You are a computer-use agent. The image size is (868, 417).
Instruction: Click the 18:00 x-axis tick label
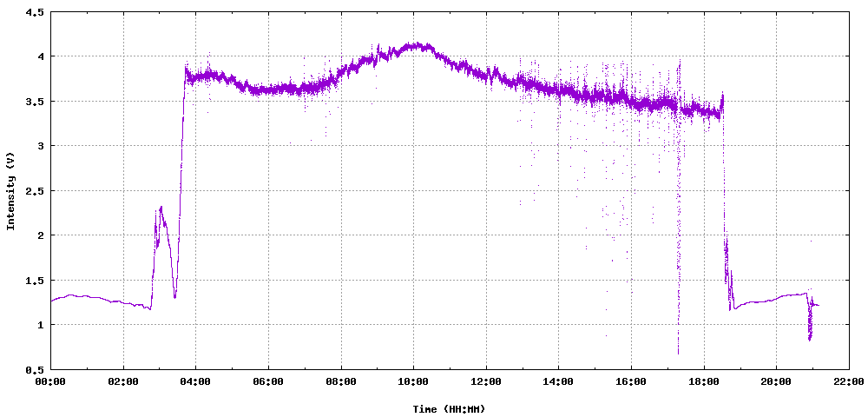704,381
